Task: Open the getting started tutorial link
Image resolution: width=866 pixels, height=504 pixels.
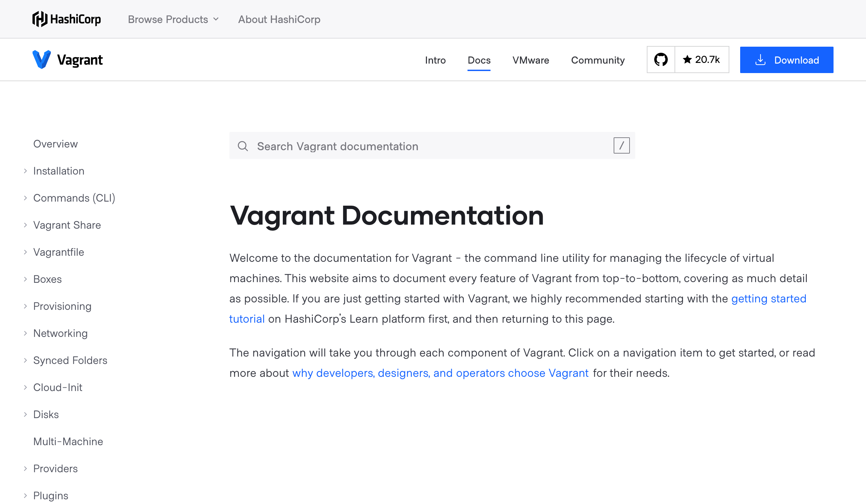Action: [x=768, y=299]
